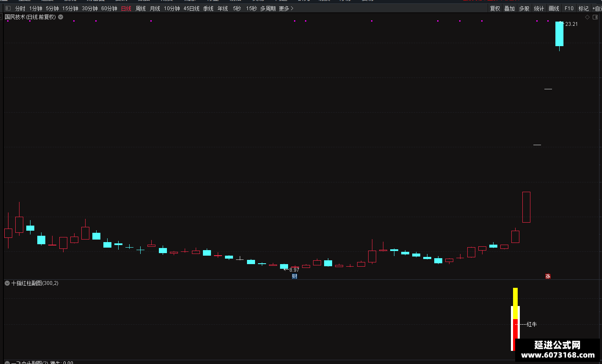Click the 统计 statistics button
602x364 pixels.
coord(539,8)
